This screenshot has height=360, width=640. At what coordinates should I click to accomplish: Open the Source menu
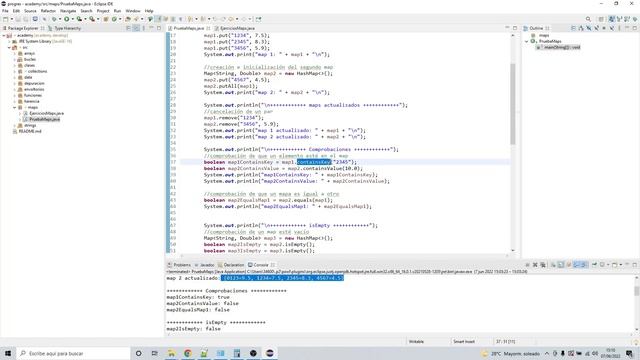click(30, 11)
